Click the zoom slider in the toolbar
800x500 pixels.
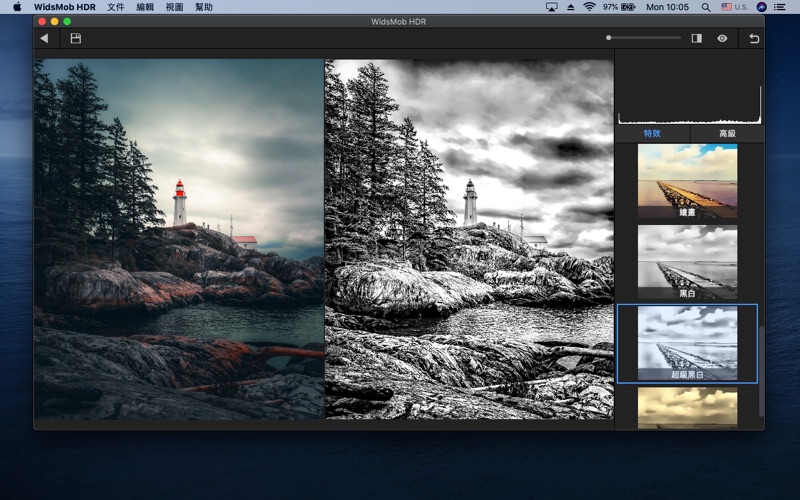click(644, 38)
